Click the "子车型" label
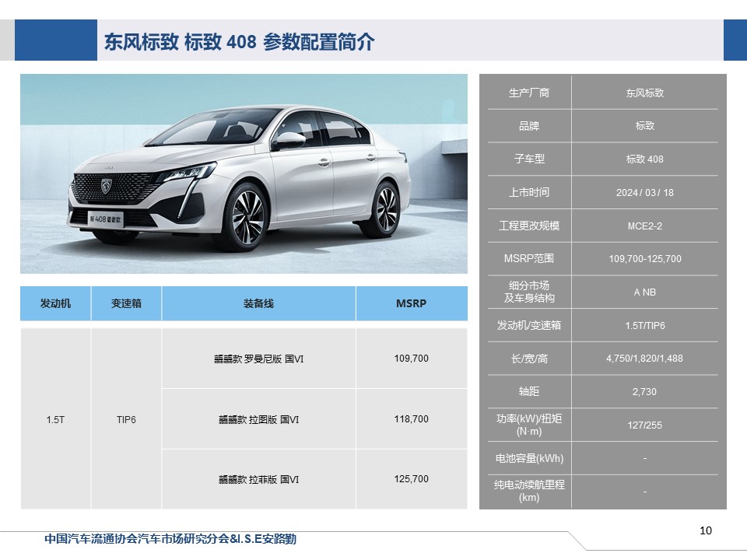Viewport: 747px width, 560px height. pos(529,159)
